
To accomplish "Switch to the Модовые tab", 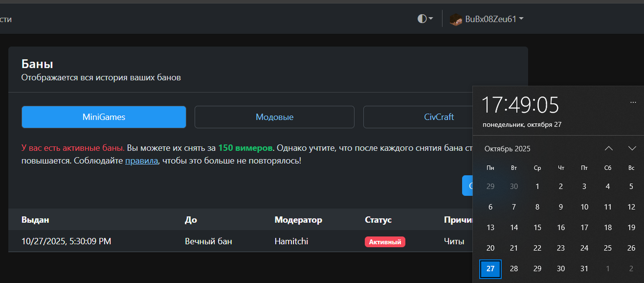I will [x=275, y=117].
